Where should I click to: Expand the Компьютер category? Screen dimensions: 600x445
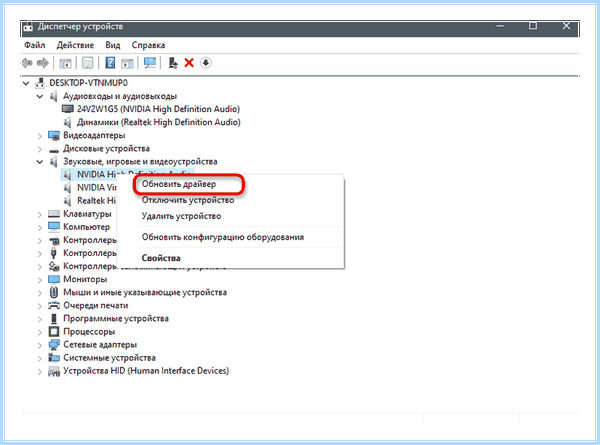click(39, 227)
